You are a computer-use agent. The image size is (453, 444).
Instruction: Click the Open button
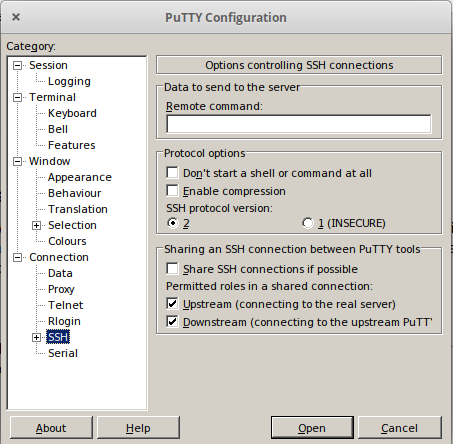coord(312,428)
